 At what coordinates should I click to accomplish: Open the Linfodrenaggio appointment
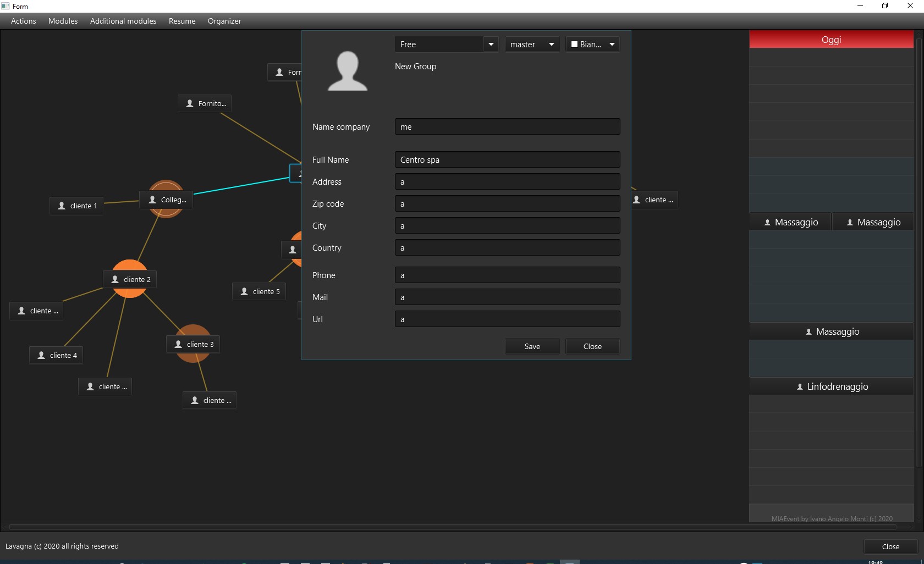pos(832,386)
